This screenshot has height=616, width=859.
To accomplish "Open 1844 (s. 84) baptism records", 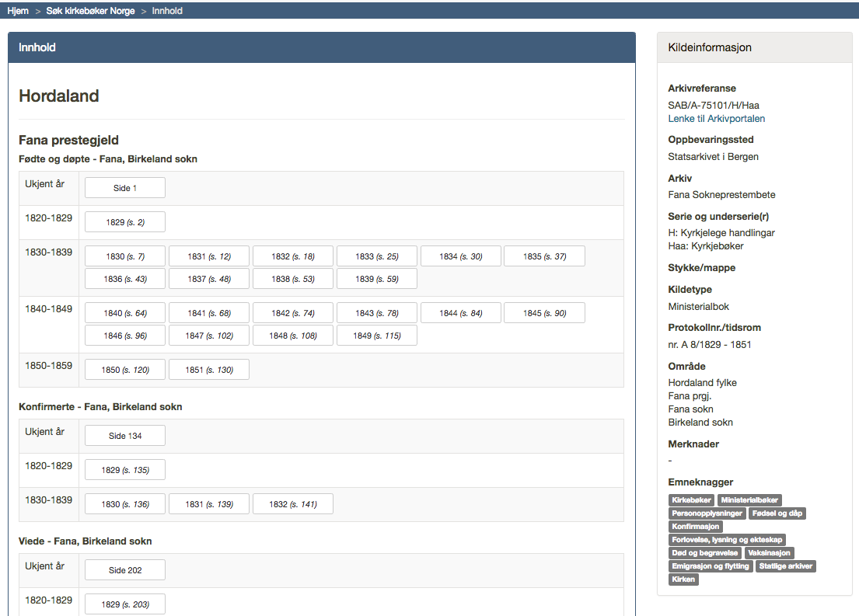I will pyautogui.click(x=460, y=313).
